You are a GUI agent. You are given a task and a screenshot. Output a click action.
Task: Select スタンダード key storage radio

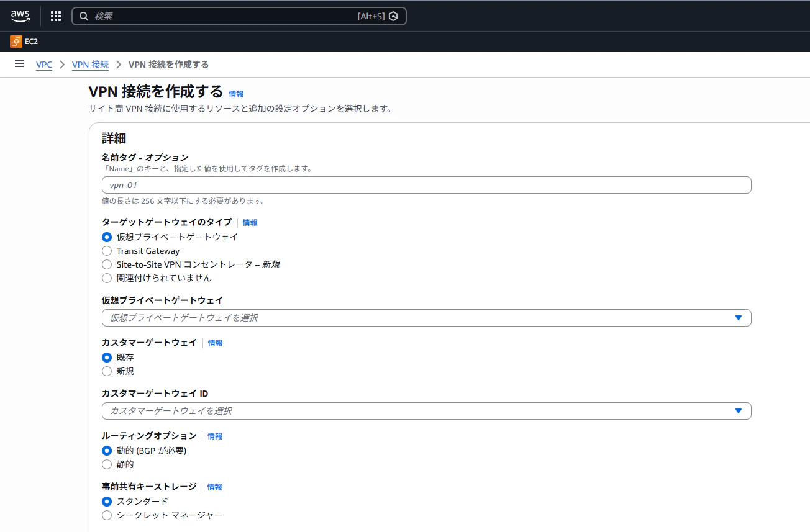[107, 502]
